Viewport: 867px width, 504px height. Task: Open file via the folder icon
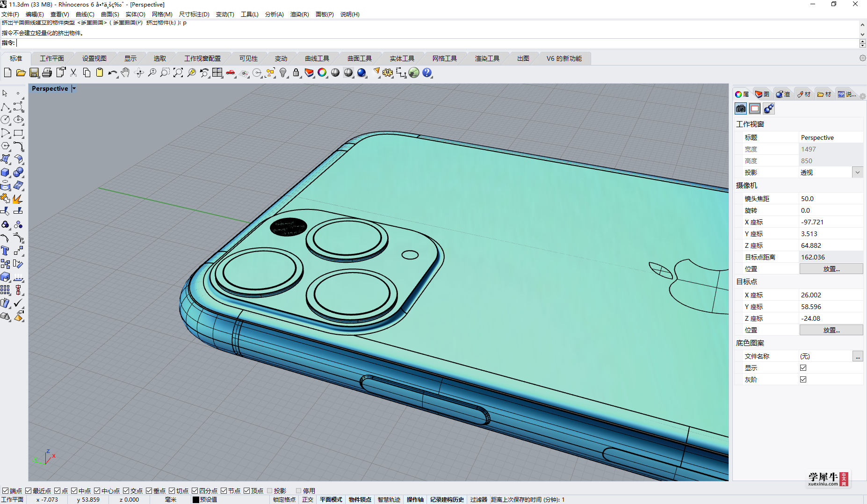[x=21, y=72]
